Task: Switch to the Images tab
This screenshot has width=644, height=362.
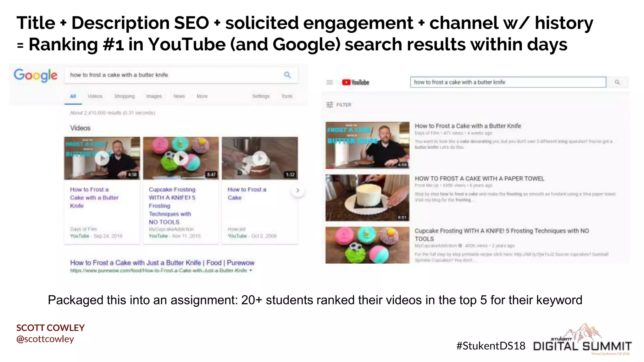Action: pyautogui.click(x=154, y=96)
